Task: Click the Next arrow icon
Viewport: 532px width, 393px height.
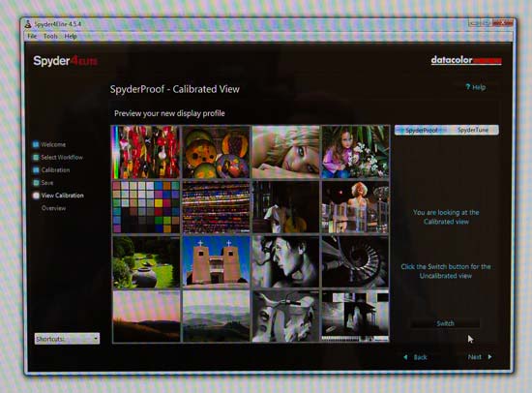Action: tap(489, 357)
